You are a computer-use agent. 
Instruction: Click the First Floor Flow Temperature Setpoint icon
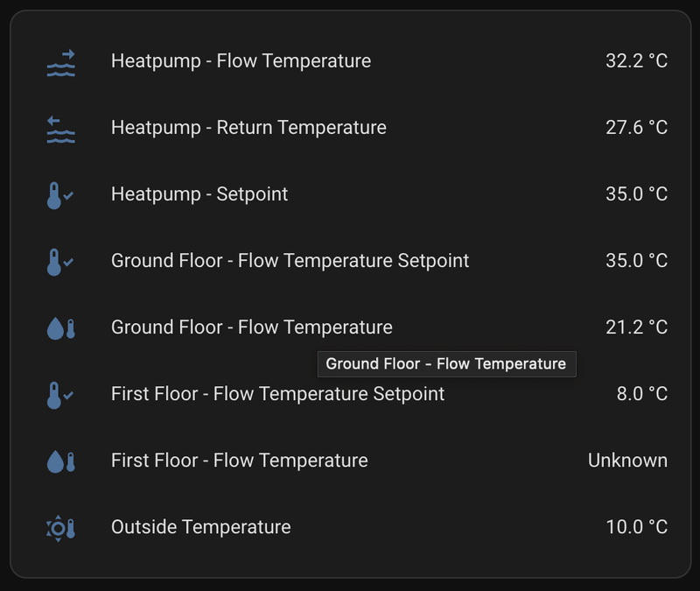60,395
